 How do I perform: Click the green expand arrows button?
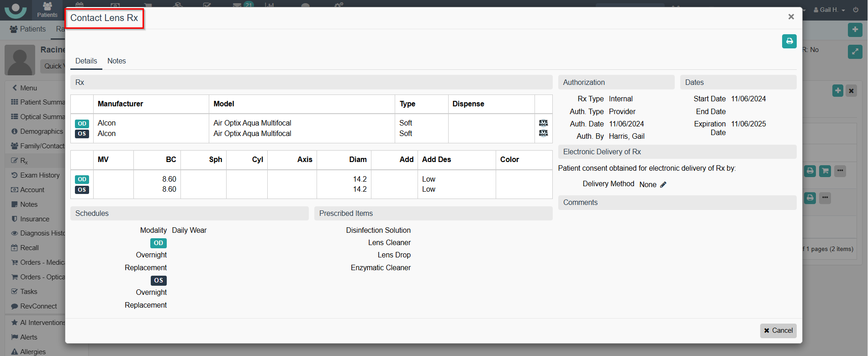(855, 52)
